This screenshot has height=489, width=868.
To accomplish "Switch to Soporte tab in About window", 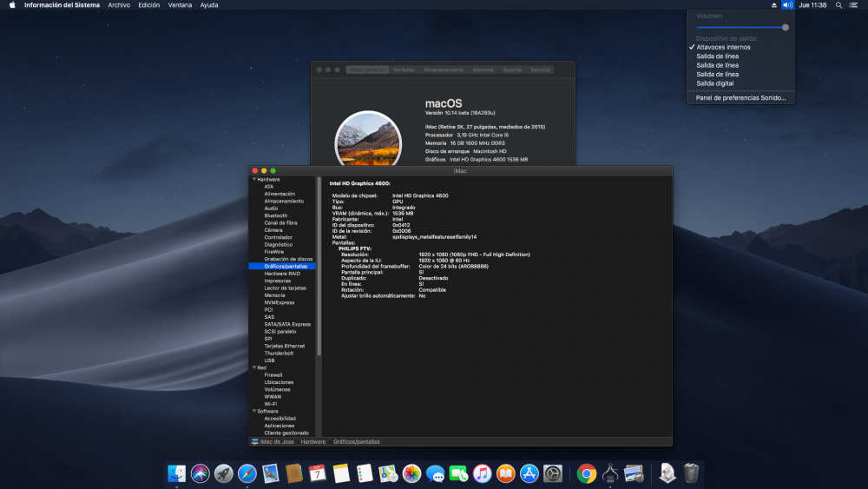I will (x=511, y=69).
